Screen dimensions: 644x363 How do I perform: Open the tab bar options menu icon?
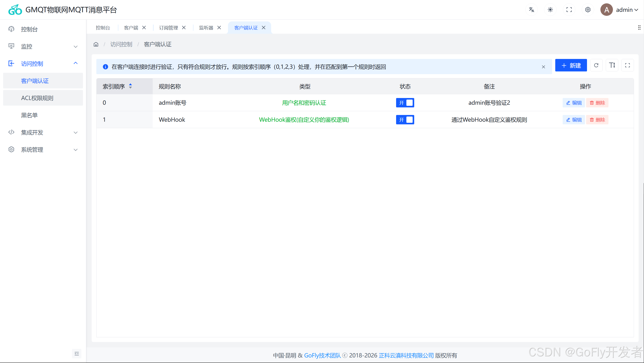click(x=639, y=27)
